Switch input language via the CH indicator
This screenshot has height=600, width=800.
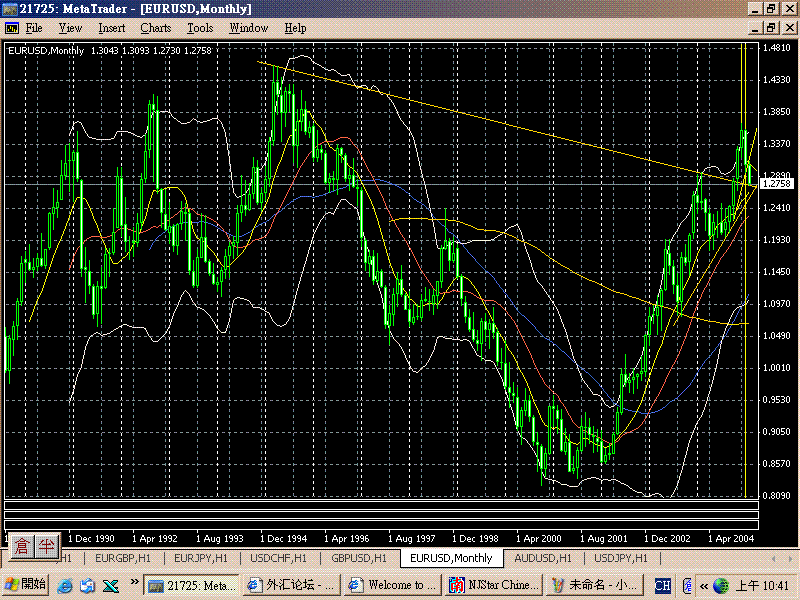pyautogui.click(x=663, y=585)
